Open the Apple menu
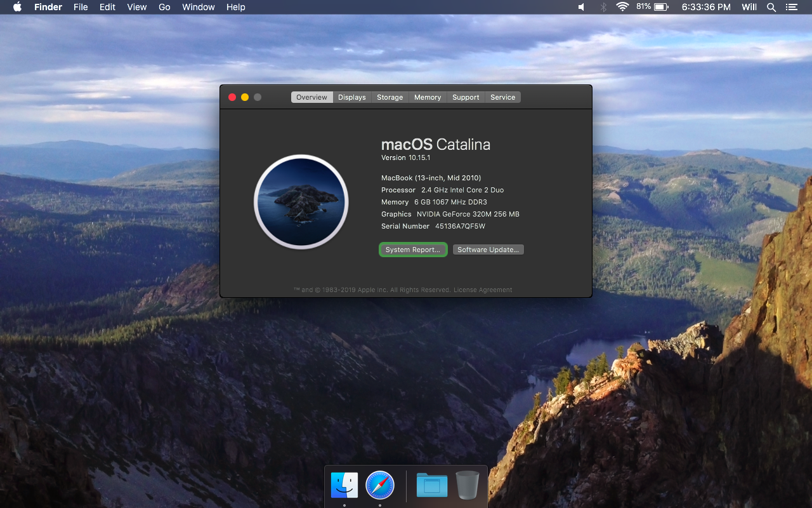The height and width of the screenshot is (508, 812). pyautogui.click(x=17, y=7)
